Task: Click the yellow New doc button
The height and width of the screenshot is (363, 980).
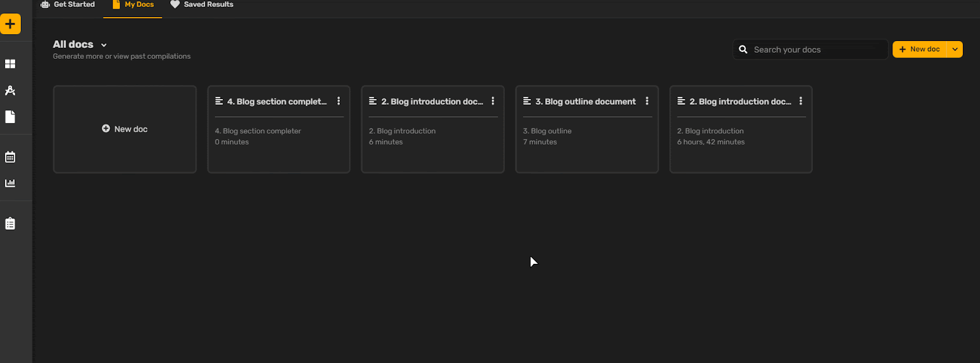Action: tap(919, 50)
